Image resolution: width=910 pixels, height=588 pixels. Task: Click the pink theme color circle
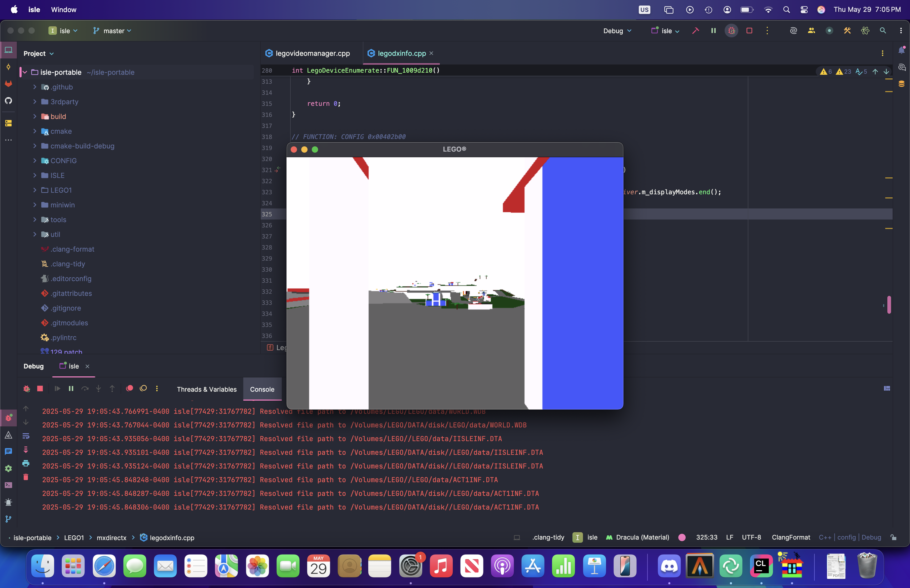[x=682, y=537]
